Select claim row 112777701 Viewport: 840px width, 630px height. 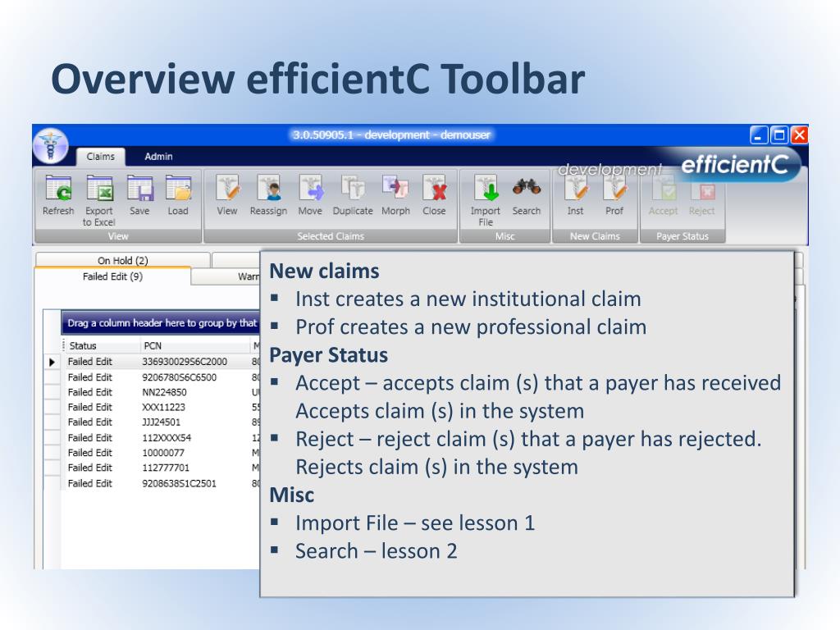click(x=161, y=468)
